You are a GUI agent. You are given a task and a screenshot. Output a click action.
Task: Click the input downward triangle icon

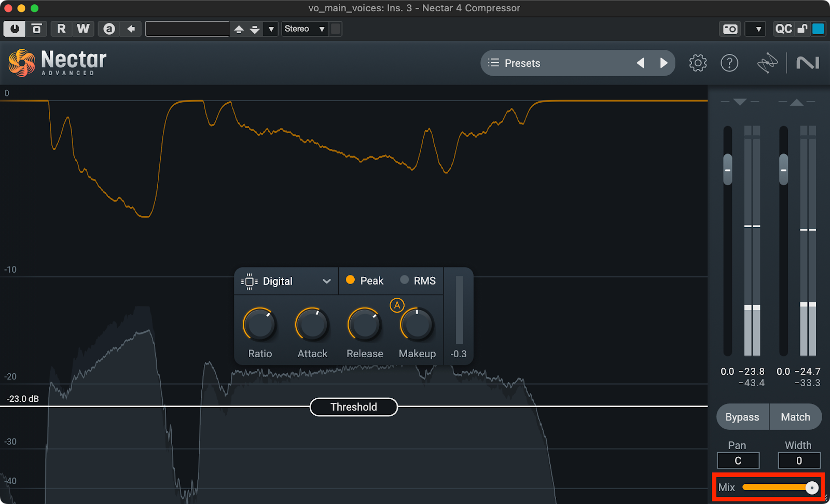pyautogui.click(x=740, y=102)
